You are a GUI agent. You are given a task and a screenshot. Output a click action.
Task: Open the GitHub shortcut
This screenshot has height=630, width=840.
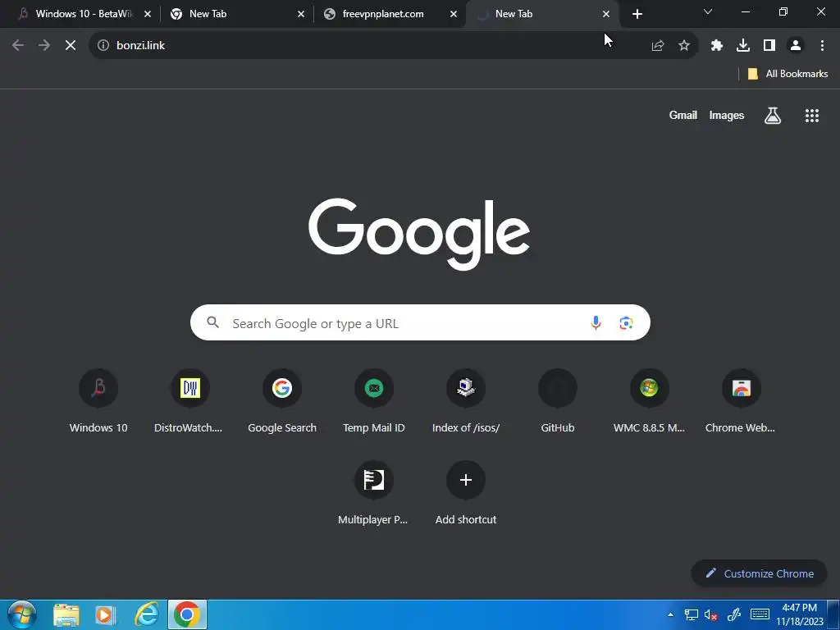[558, 400]
